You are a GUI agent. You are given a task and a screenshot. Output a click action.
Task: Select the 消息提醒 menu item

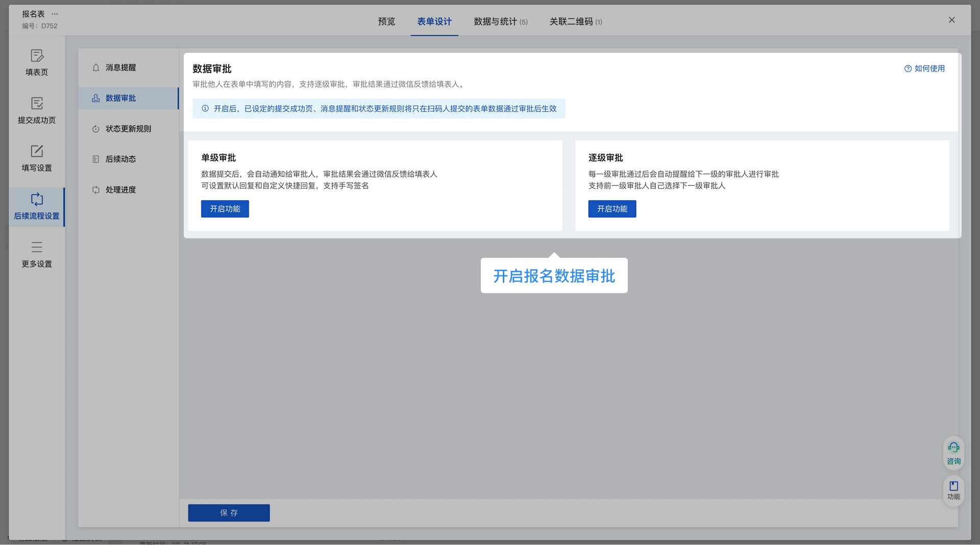[x=120, y=67]
